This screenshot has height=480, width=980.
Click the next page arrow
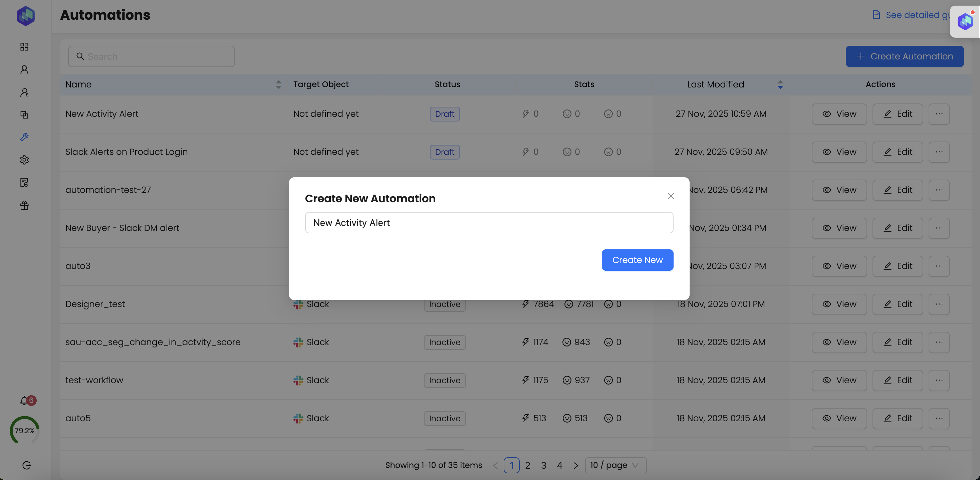click(x=575, y=465)
